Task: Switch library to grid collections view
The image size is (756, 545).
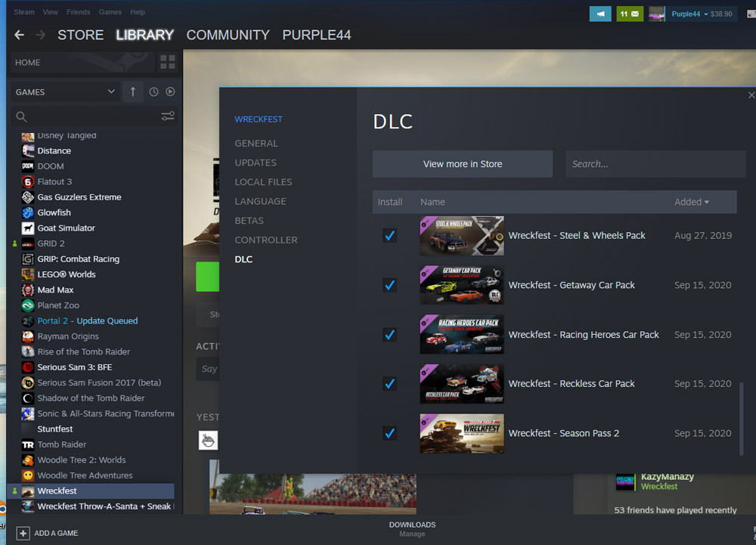Action: pyautogui.click(x=168, y=62)
